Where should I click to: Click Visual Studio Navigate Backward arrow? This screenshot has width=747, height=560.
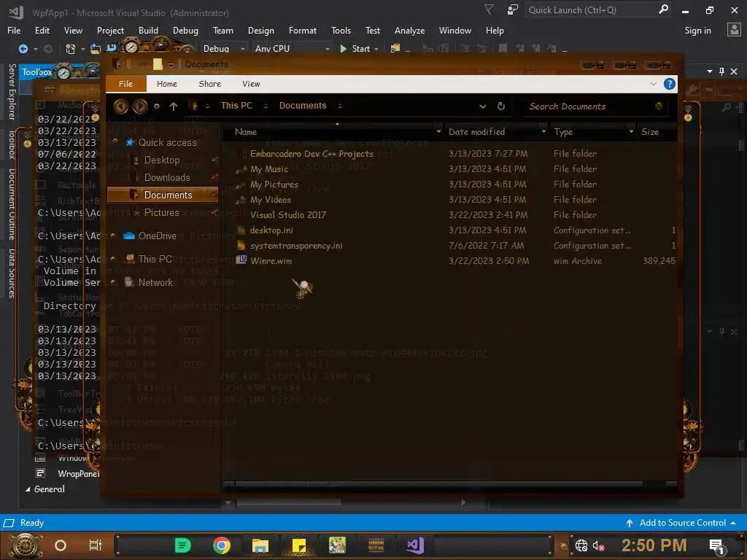23,49
